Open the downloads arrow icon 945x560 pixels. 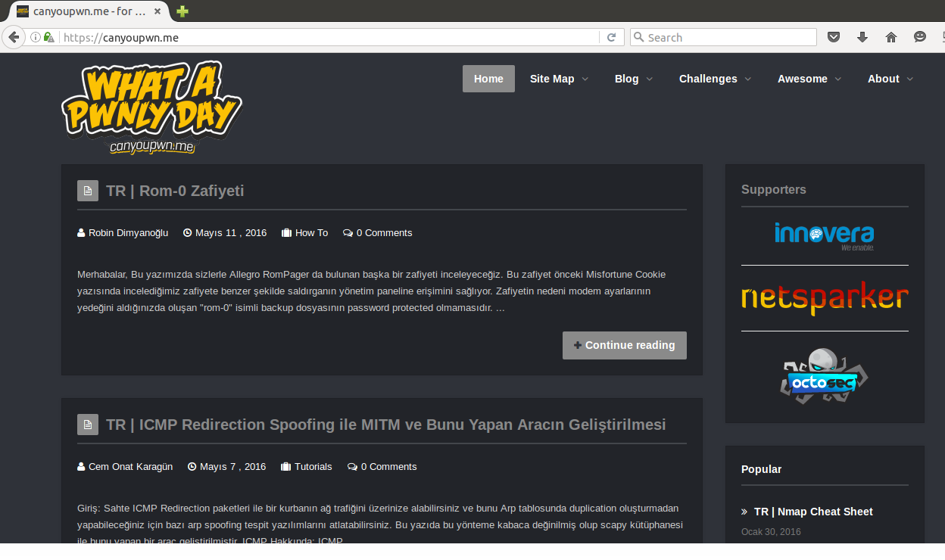pyautogui.click(x=862, y=37)
